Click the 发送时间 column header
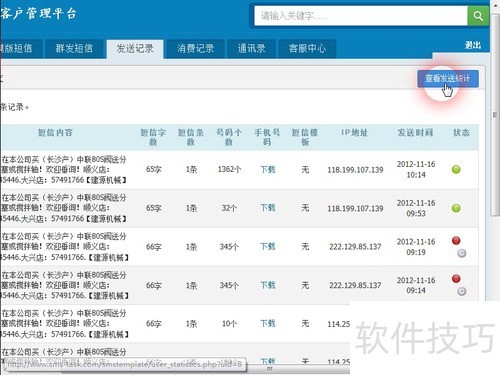 point(415,133)
